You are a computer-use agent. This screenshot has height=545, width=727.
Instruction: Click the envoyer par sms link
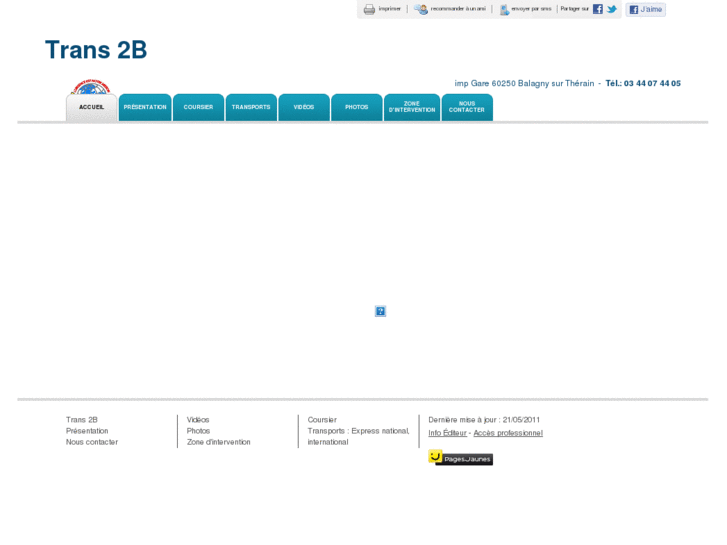pos(531,9)
